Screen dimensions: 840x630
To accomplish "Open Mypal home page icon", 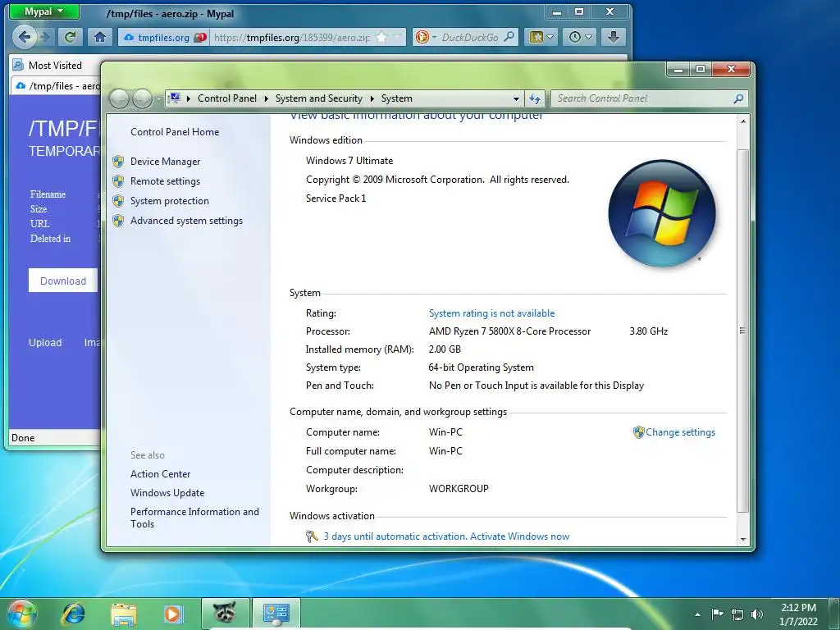I will click(99, 37).
